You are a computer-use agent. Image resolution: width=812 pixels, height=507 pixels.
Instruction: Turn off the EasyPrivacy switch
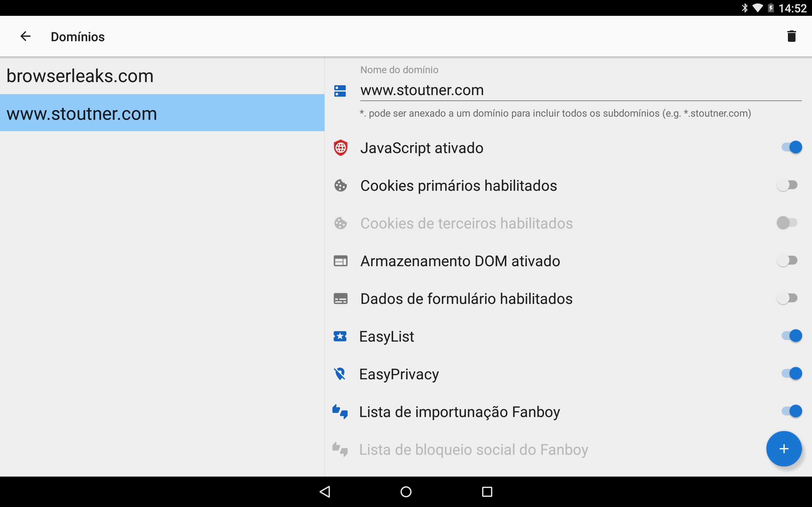point(791,374)
